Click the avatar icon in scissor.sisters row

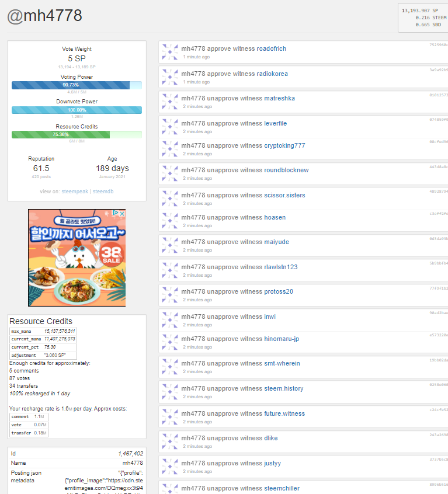(x=170, y=199)
